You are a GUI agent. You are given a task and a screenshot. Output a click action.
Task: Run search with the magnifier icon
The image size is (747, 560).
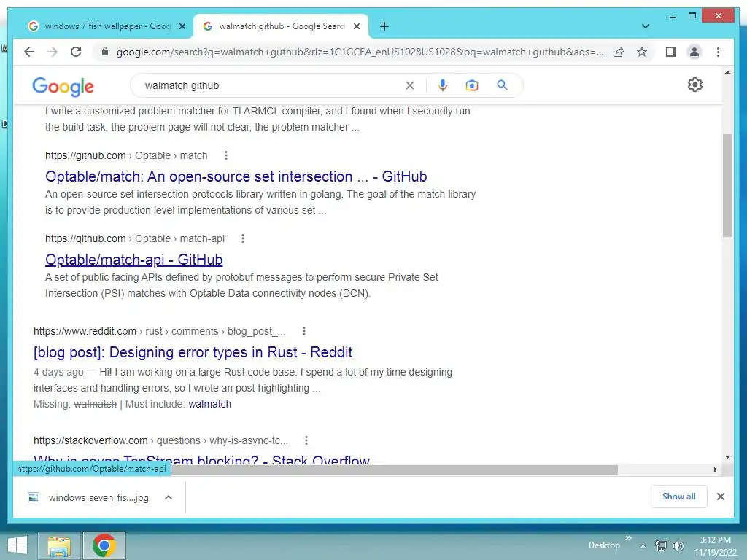(502, 85)
